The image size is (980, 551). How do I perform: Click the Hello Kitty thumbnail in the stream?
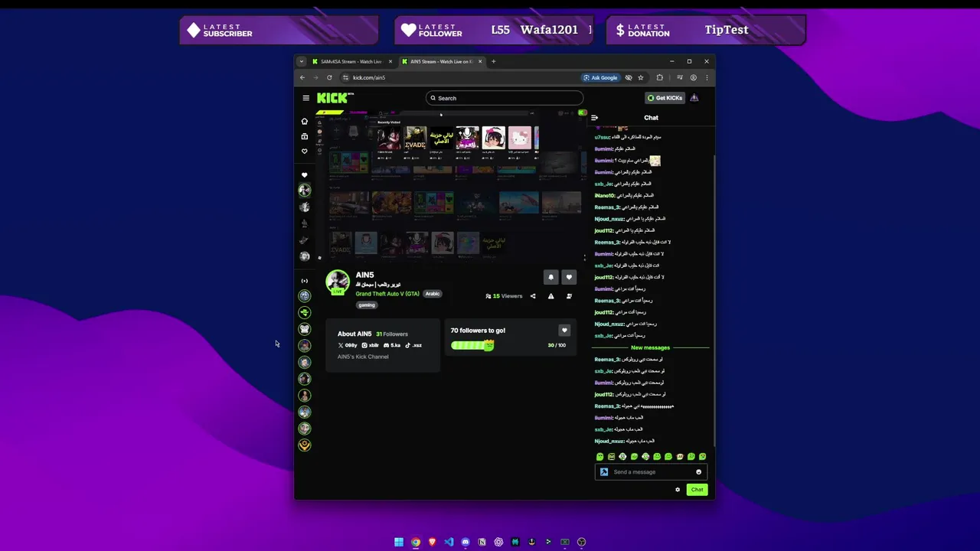coord(520,139)
